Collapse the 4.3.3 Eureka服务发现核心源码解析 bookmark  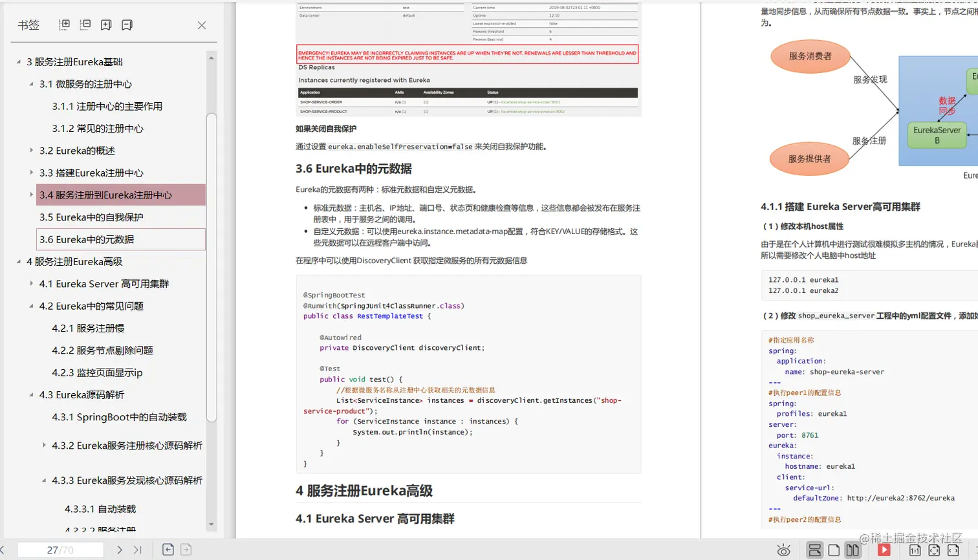click(44, 480)
